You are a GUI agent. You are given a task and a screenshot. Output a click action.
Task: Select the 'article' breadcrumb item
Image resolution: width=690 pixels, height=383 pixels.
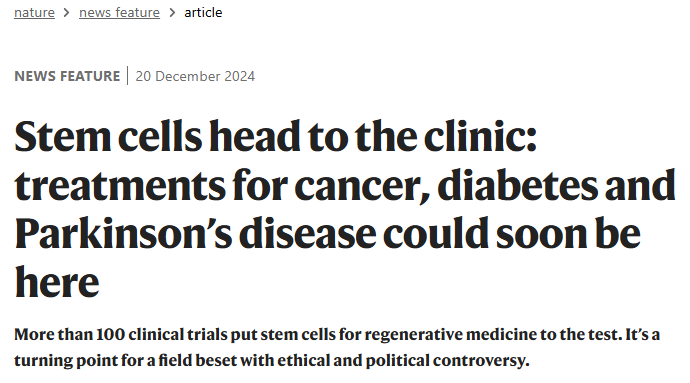pyautogui.click(x=203, y=12)
